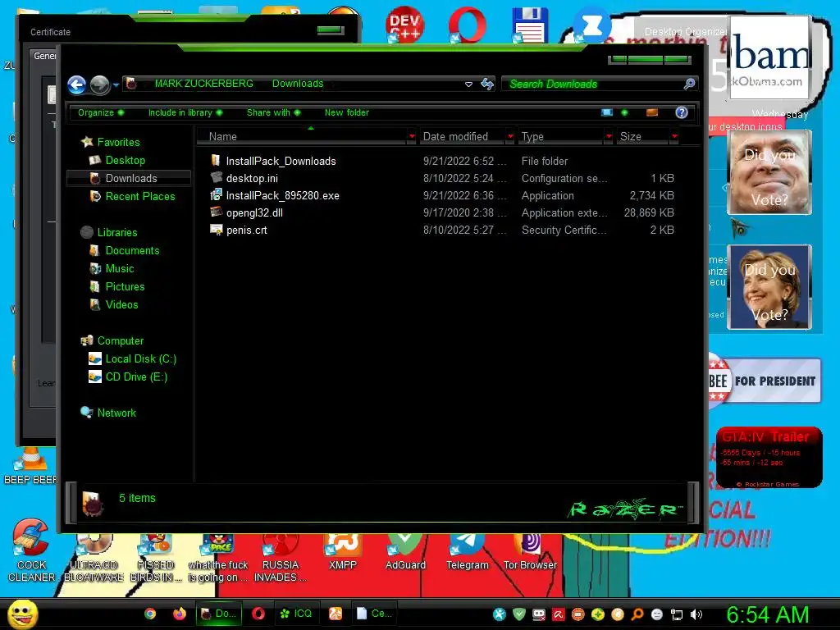Go back with the blue Back arrow
The height and width of the screenshot is (630, 840).
(76, 84)
